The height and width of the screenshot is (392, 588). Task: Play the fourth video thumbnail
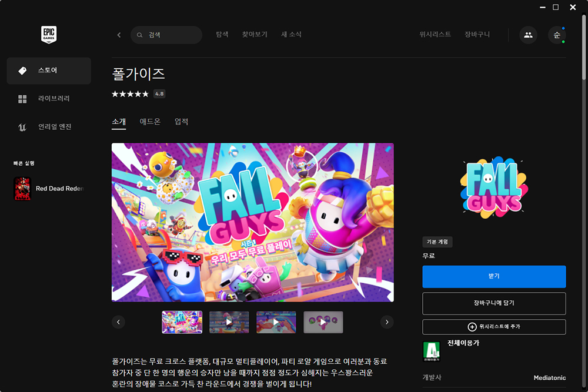323,322
